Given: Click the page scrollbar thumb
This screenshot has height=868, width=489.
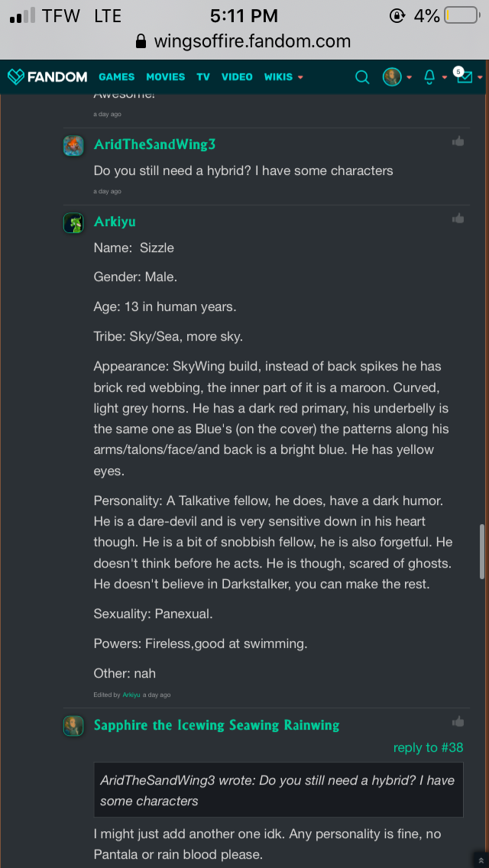Looking at the screenshot, I should click(481, 550).
